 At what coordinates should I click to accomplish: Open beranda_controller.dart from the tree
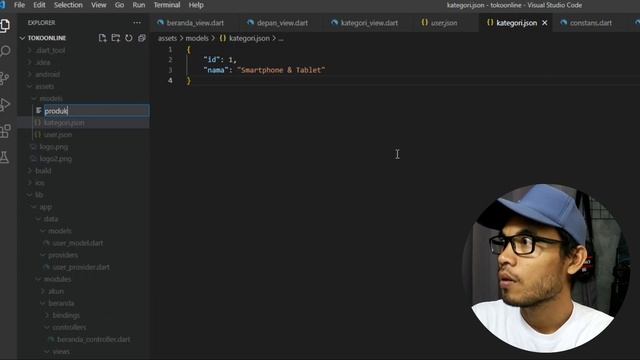pyautogui.click(x=93, y=339)
